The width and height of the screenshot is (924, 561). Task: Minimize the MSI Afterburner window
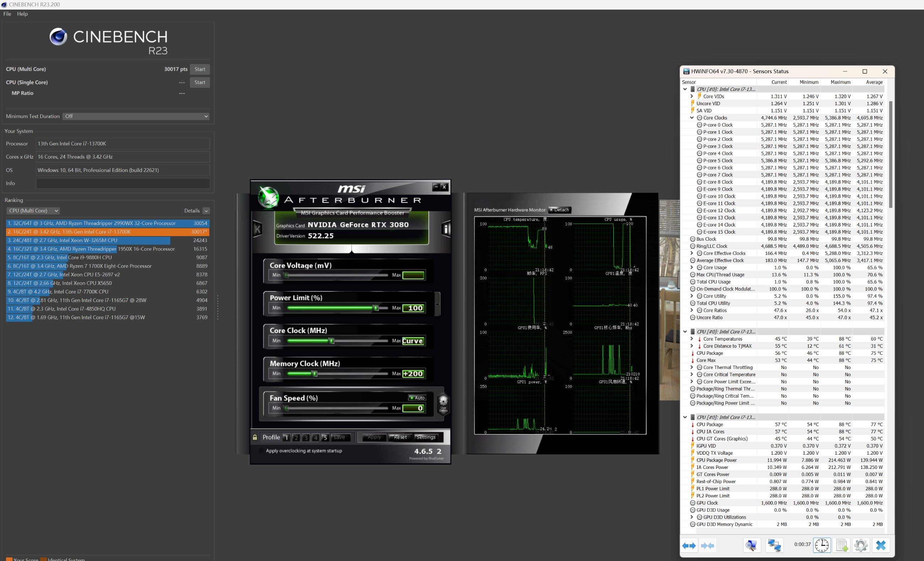click(x=436, y=187)
